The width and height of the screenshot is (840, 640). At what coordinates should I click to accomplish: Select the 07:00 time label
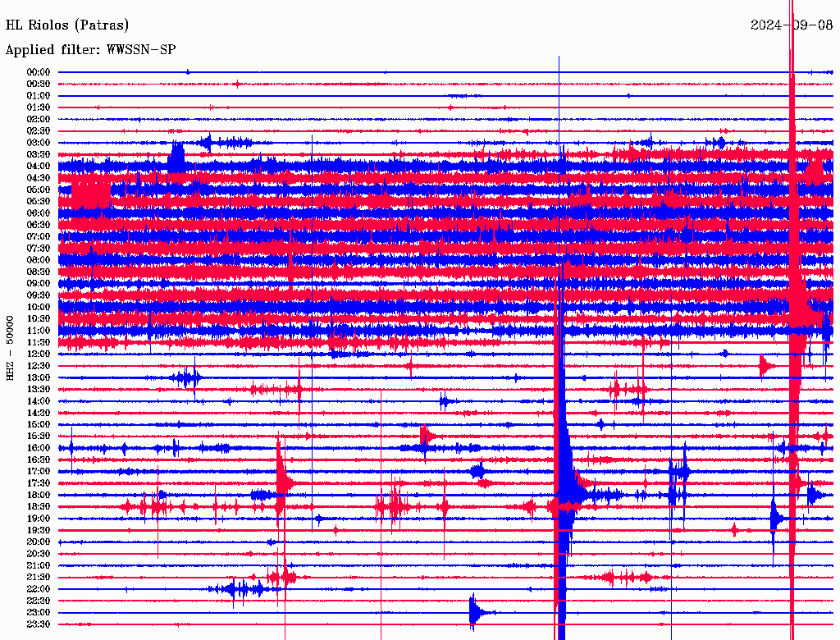pyautogui.click(x=39, y=237)
